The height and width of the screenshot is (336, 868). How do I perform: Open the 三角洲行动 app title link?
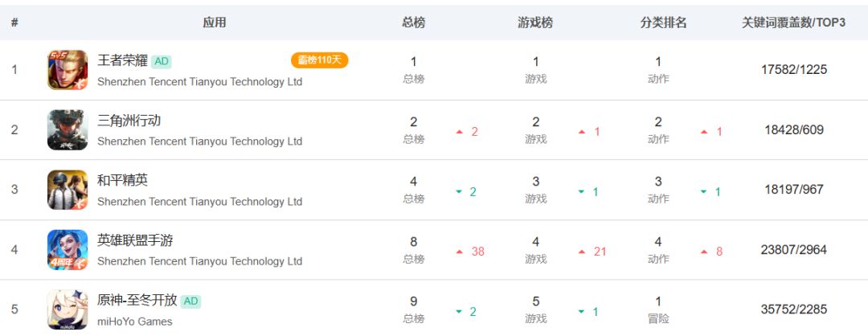point(129,121)
